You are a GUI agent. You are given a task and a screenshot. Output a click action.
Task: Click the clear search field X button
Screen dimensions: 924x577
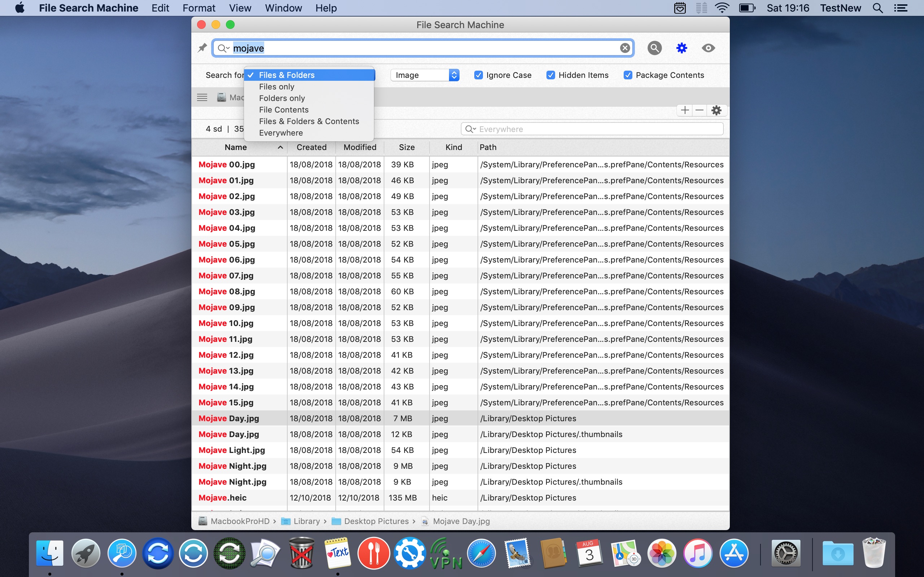625,47
